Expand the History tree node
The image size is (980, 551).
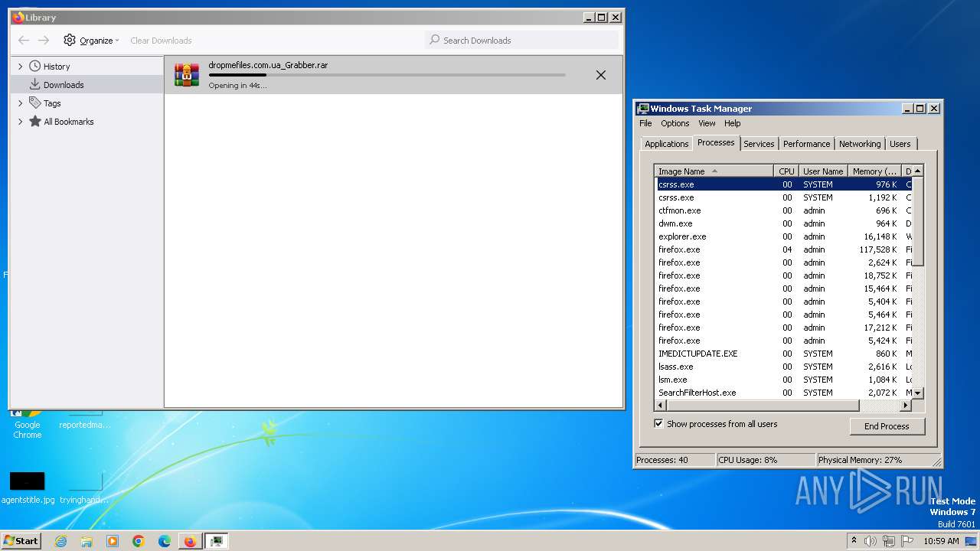pos(20,67)
